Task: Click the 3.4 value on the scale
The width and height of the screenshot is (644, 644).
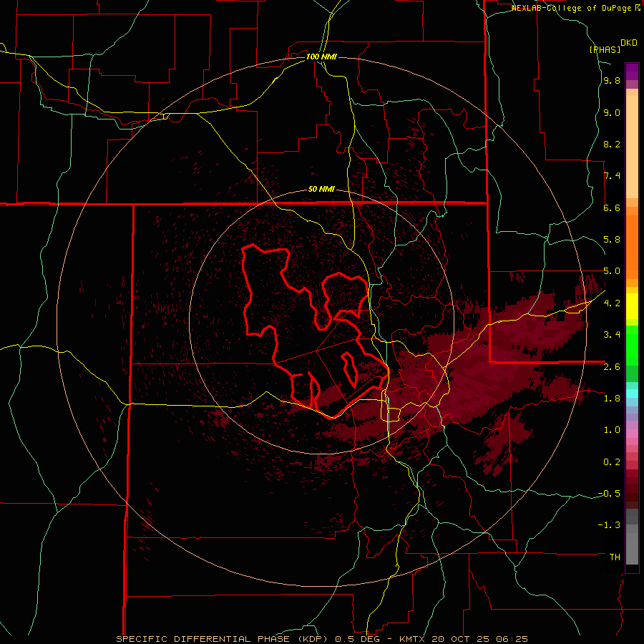Action: pyautogui.click(x=612, y=335)
